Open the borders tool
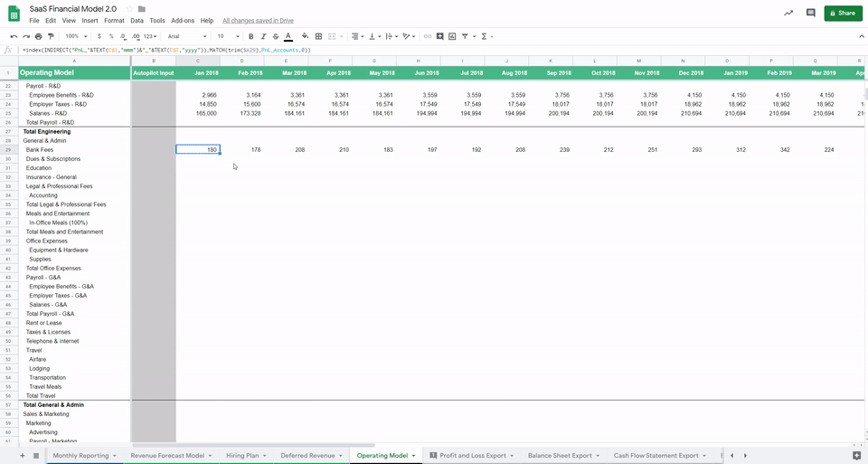The width and height of the screenshot is (868, 464). pyautogui.click(x=318, y=36)
